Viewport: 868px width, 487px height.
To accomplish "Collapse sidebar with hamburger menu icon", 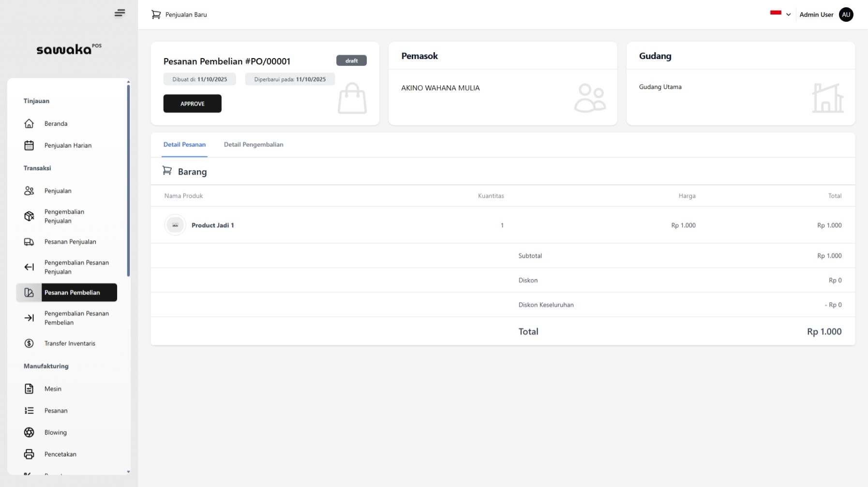I will point(120,13).
